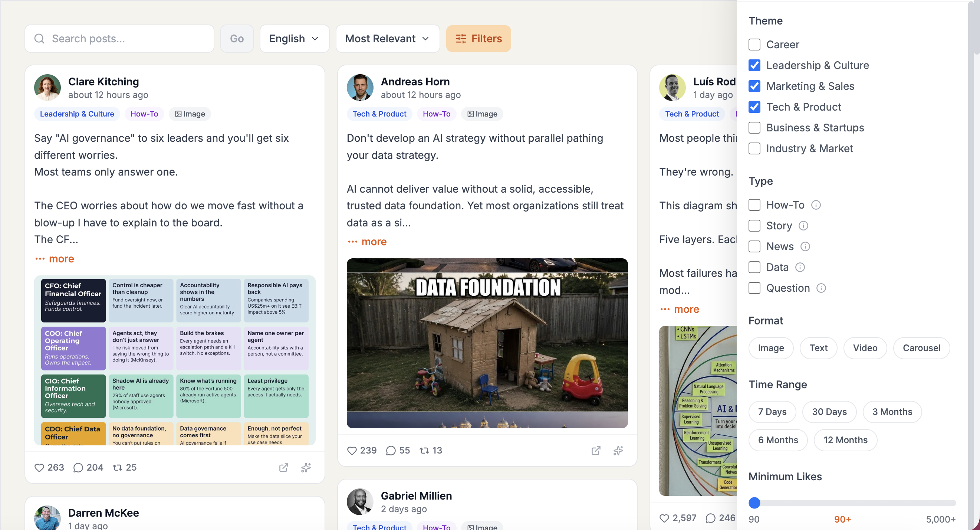Show info for Question type
The height and width of the screenshot is (530, 980).
[x=821, y=288]
